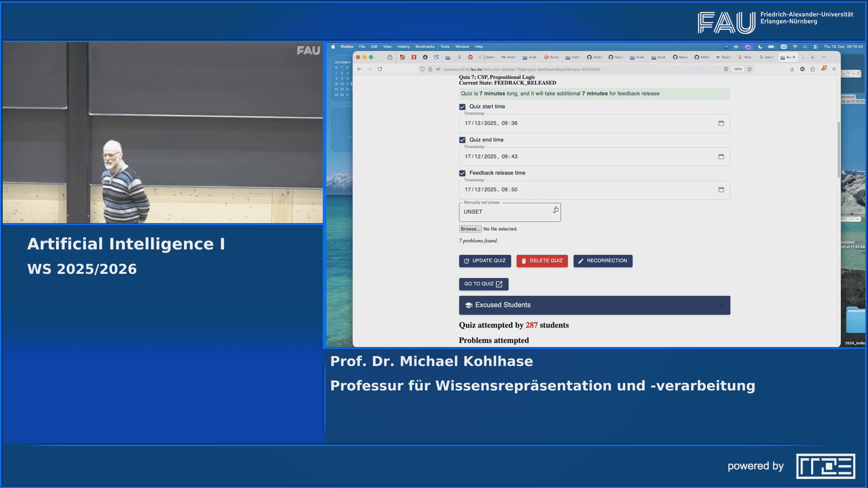Screen dimensions: 868x488
Task: Click the UPDATE QUIZ button
Action: click(x=485, y=261)
